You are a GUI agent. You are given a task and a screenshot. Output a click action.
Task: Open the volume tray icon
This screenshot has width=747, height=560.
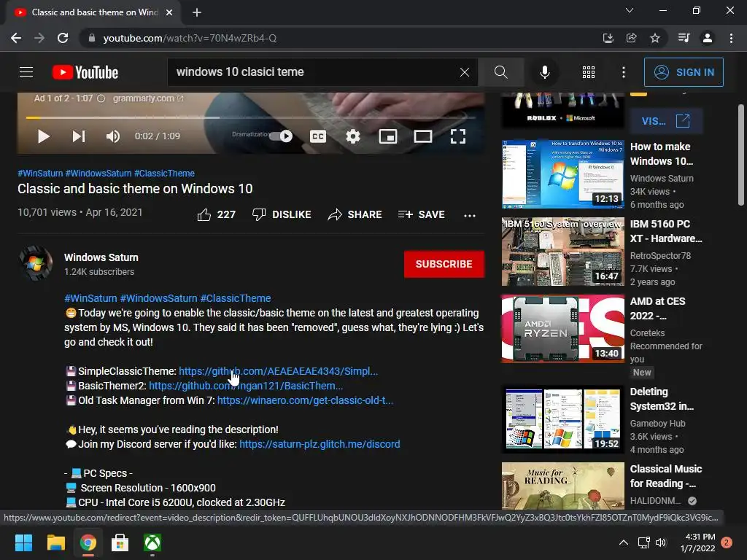661,542
